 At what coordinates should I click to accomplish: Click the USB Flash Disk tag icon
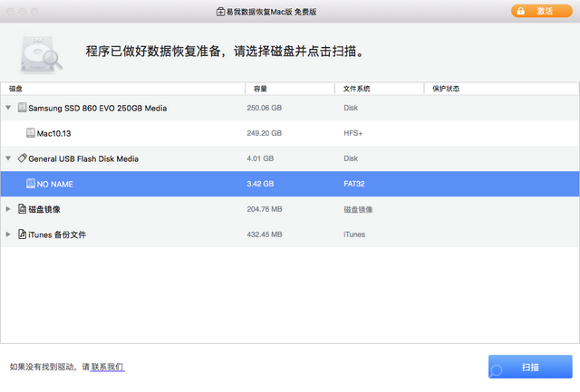22,158
